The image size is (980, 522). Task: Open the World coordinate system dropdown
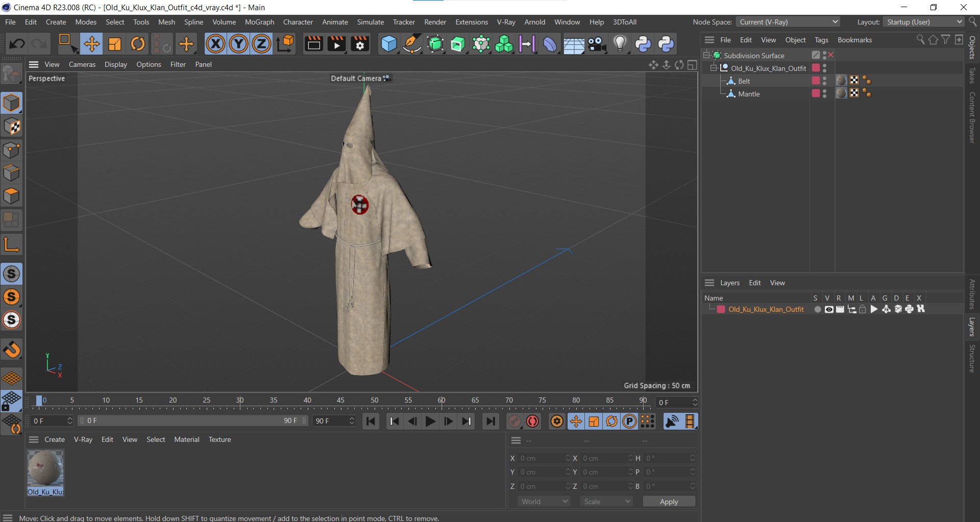click(x=544, y=502)
